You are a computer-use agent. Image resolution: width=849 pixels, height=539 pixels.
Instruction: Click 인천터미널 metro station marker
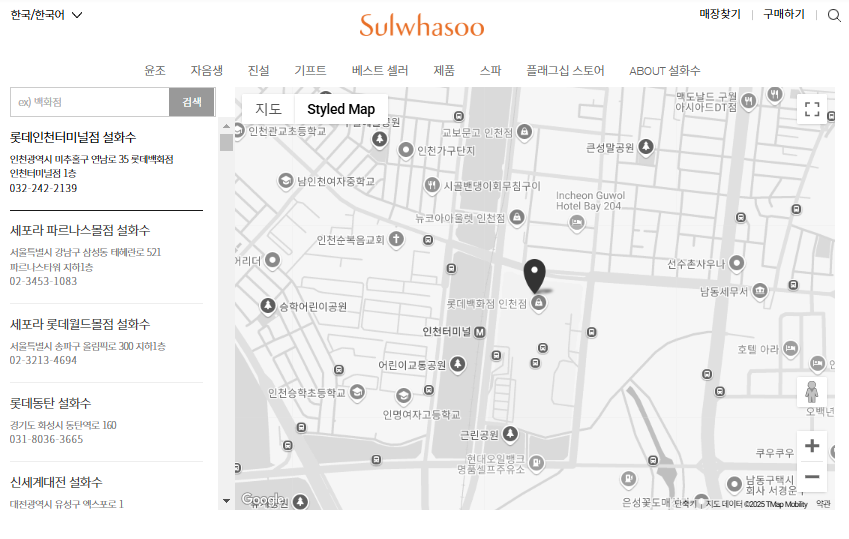480,332
